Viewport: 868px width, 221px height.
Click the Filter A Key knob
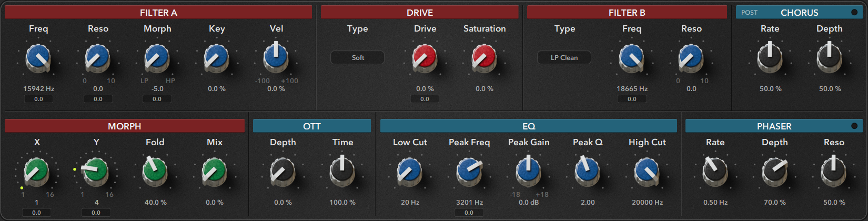(217, 58)
